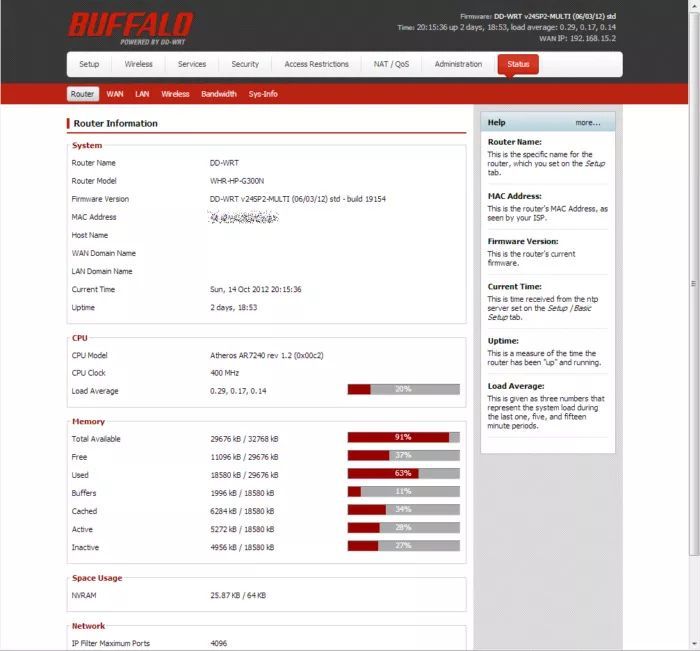Select the Status tab
Screen dimensions: 700x651
tap(518, 64)
